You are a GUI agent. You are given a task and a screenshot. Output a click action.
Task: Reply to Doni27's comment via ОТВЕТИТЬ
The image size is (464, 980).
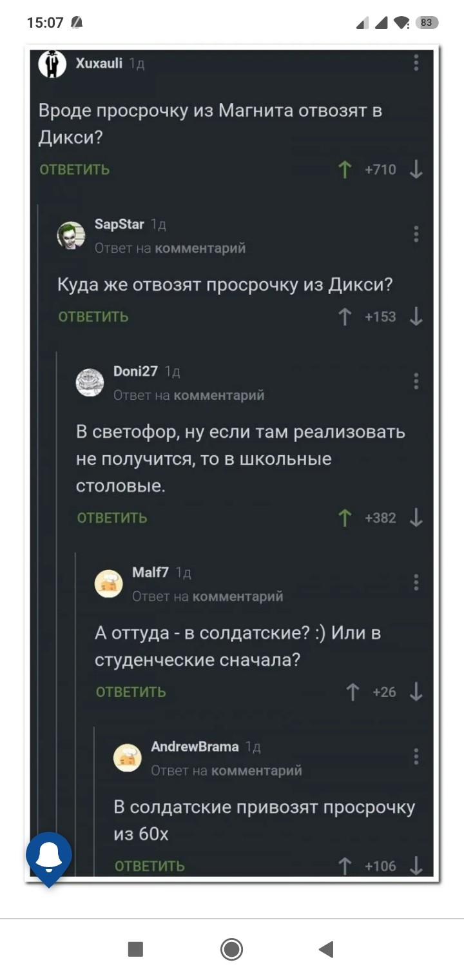click(112, 518)
